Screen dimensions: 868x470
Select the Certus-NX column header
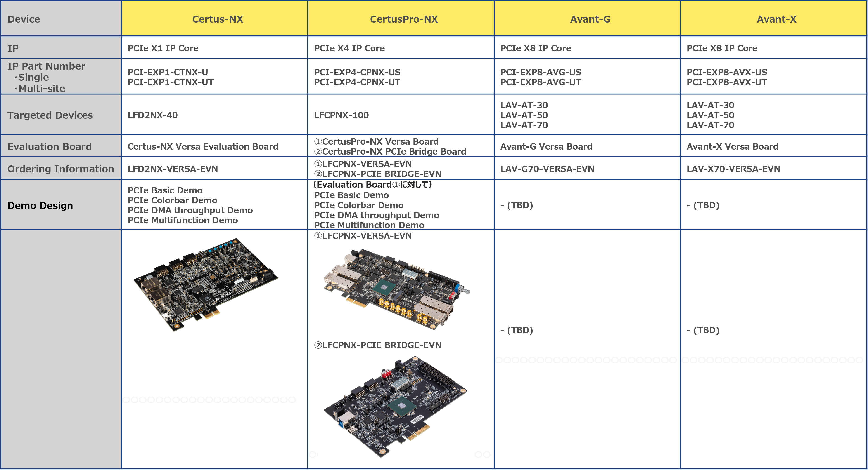tap(217, 19)
